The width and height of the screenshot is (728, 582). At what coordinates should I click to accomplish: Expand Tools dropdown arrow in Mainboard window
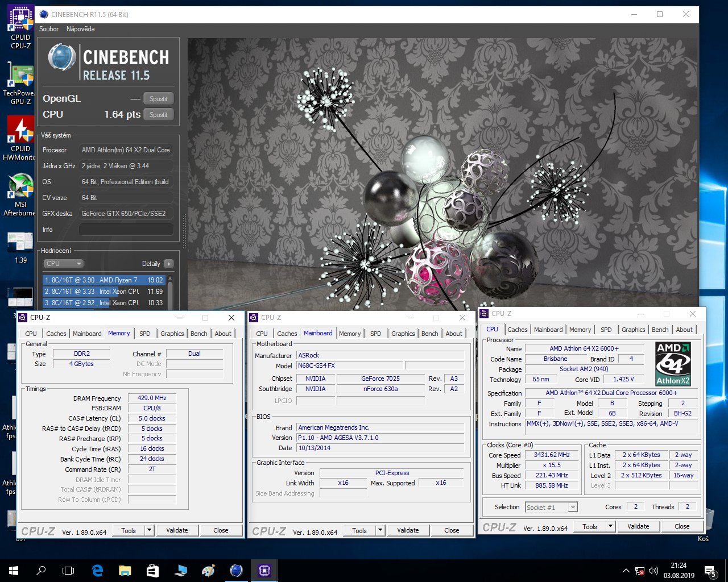380,530
